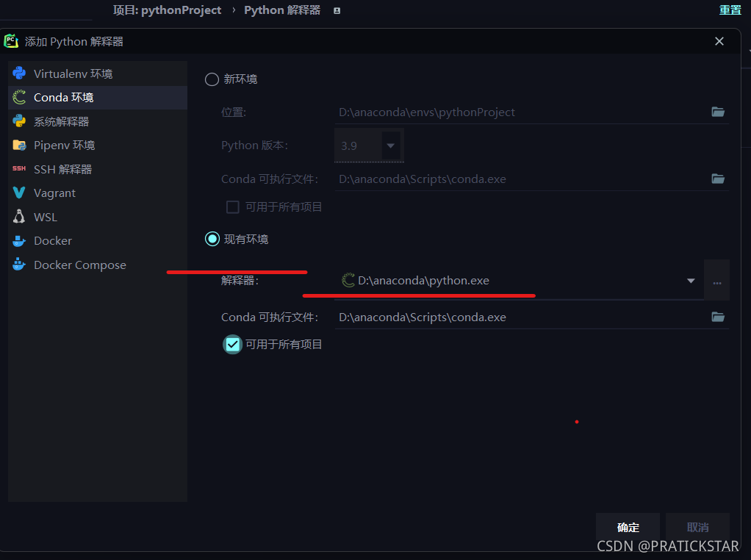
Task: Select Conda 环境 in the sidebar
Action: [98, 98]
